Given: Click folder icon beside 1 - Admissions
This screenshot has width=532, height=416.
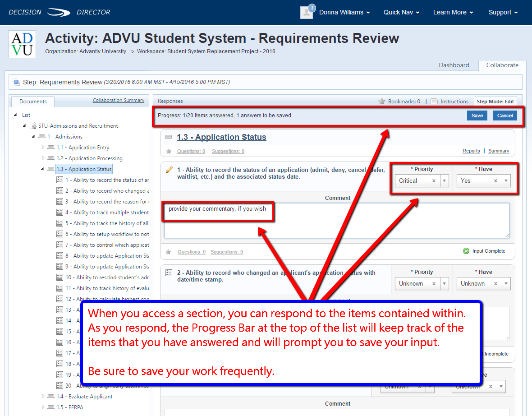Looking at the screenshot, I should click(x=42, y=137).
